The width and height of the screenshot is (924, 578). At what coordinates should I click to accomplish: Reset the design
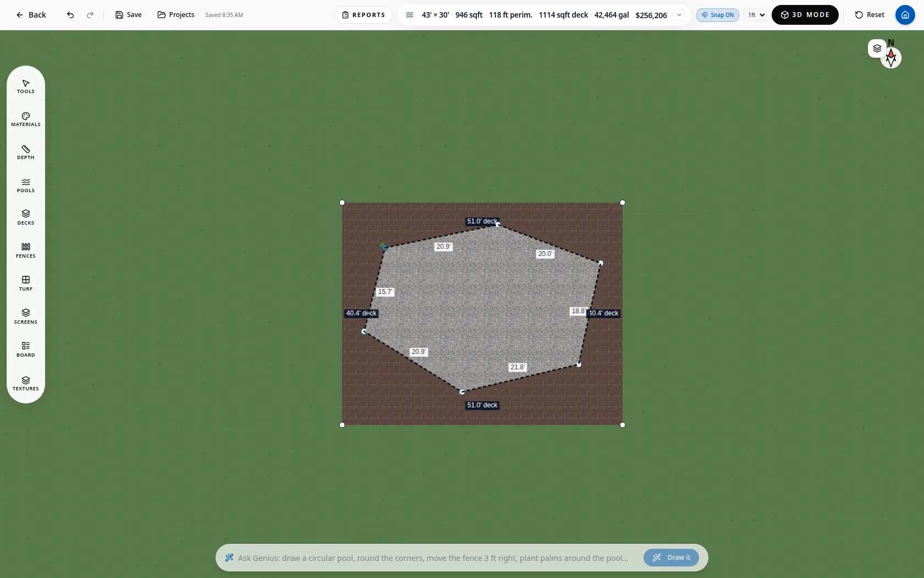(x=870, y=15)
